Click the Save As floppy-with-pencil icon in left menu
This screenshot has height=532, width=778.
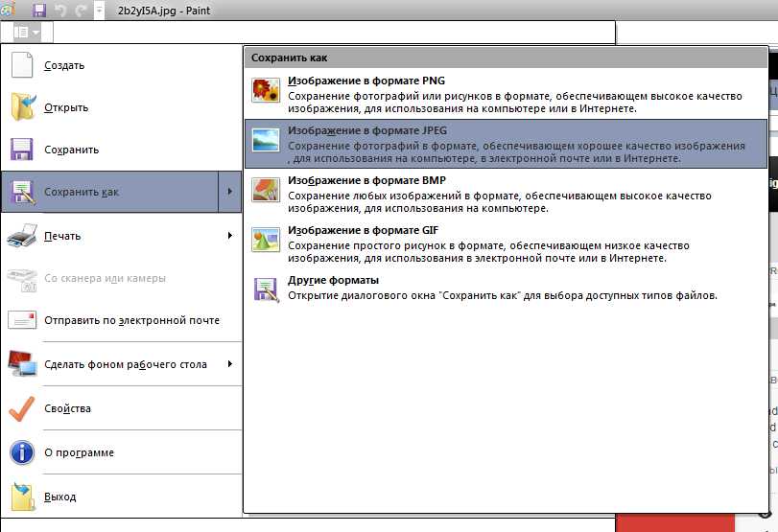point(23,192)
